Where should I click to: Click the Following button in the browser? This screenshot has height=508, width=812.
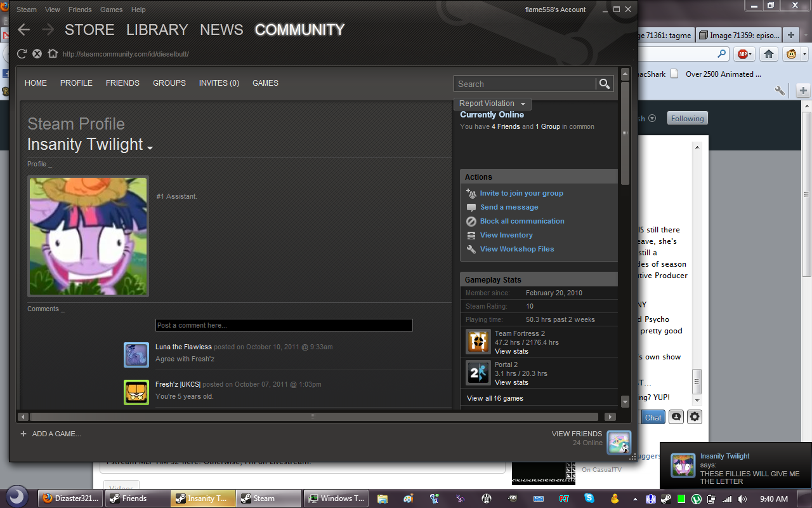688,118
